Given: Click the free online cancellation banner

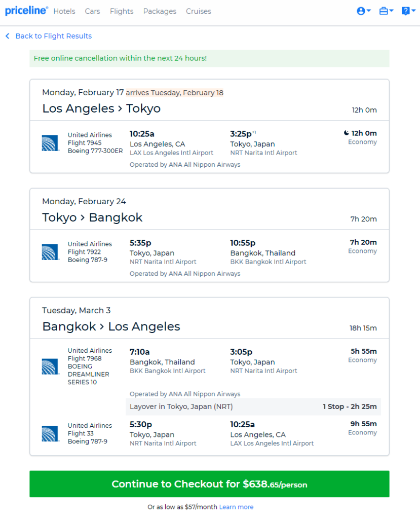Looking at the screenshot, I should pos(209,58).
